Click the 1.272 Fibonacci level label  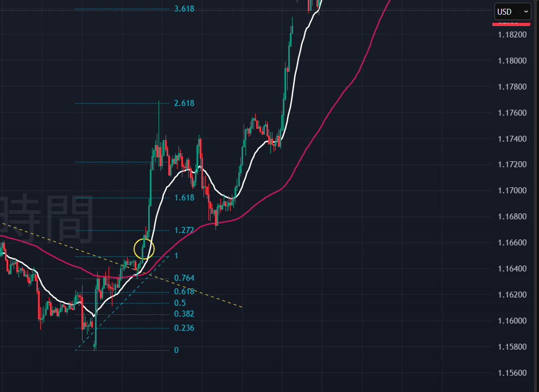point(184,230)
